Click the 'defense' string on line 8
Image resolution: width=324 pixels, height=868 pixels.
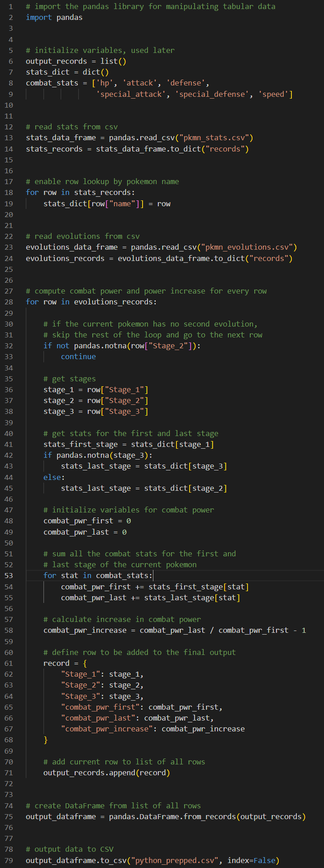(186, 83)
